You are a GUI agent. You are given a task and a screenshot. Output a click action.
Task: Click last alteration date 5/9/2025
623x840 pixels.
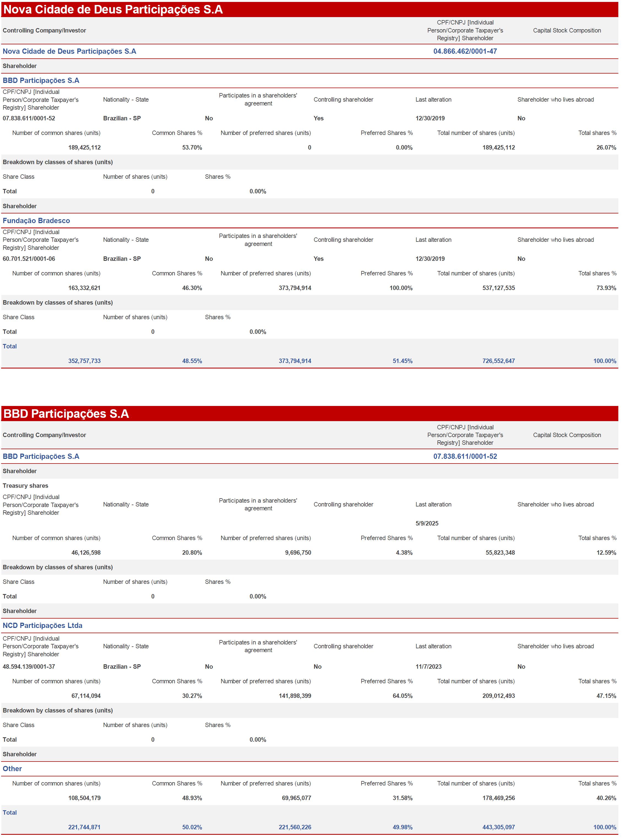point(426,524)
